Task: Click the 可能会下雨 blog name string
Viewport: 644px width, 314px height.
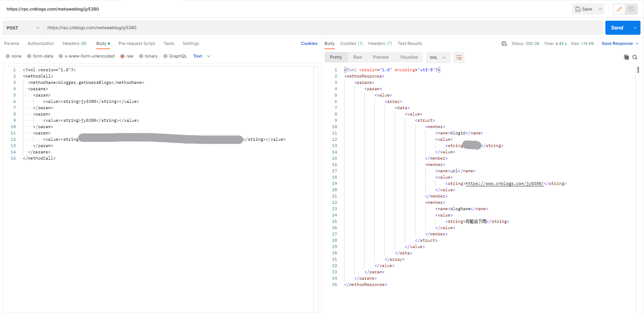Action: [x=476, y=221]
